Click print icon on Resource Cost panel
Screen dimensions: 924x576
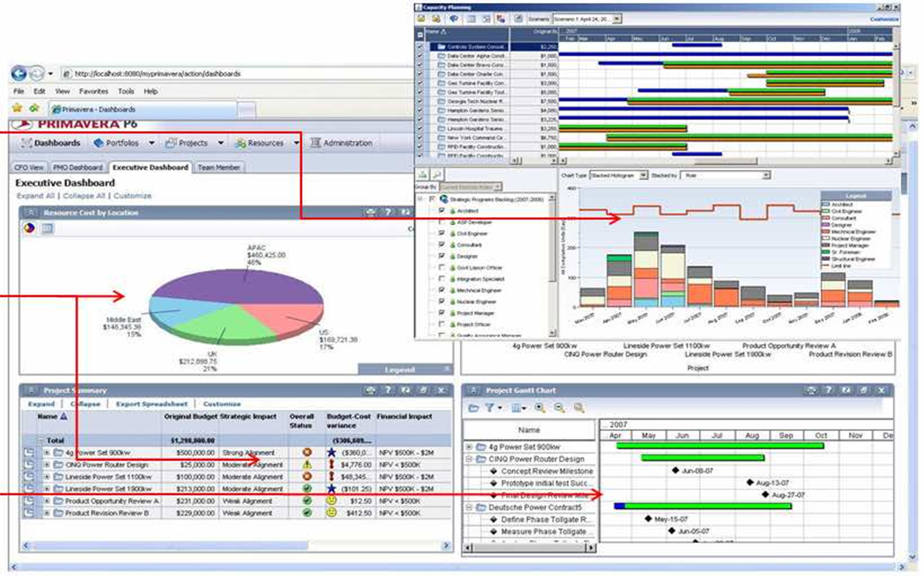[370, 212]
